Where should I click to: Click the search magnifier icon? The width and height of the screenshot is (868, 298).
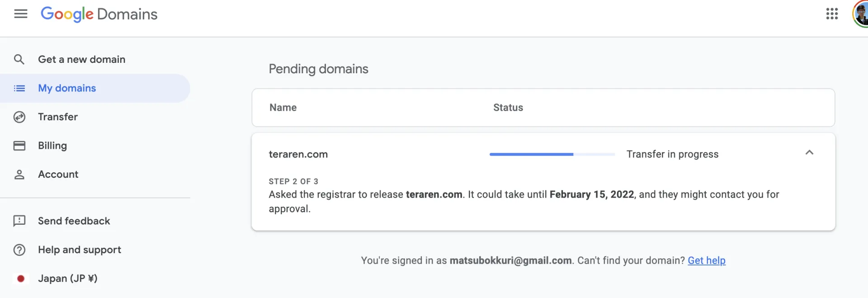(x=19, y=59)
